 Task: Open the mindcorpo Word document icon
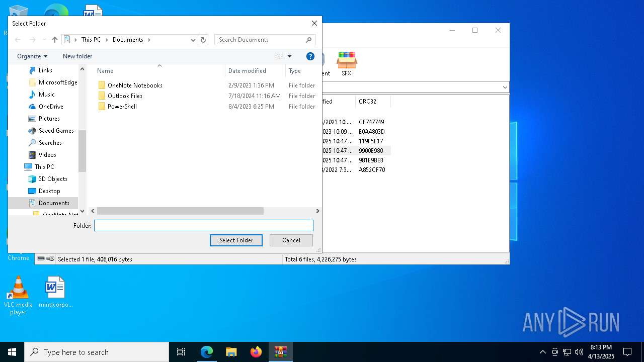coord(55,292)
